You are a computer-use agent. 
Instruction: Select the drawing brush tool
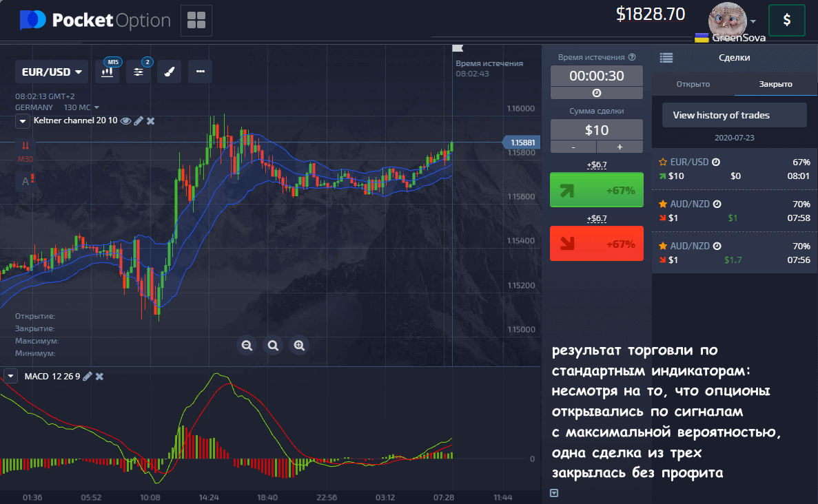click(x=169, y=72)
